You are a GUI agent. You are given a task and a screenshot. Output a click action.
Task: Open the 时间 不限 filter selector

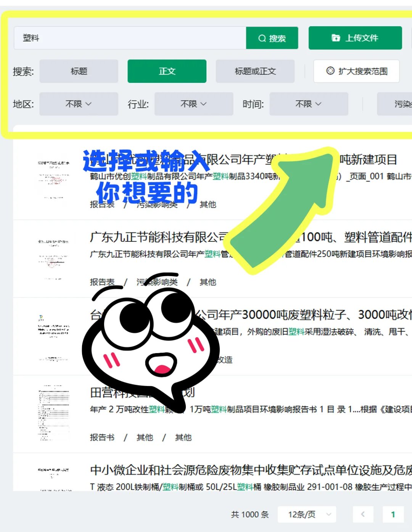coord(309,104)
